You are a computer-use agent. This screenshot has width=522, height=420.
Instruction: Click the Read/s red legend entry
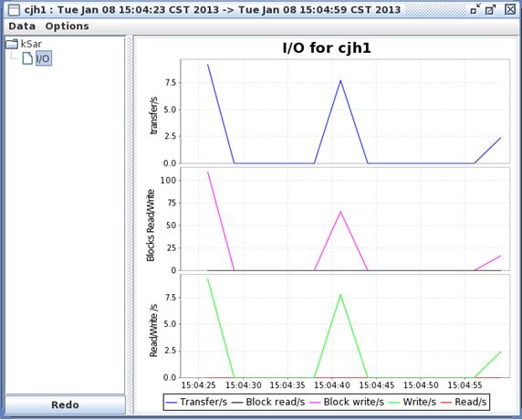(x=464, y=402)
